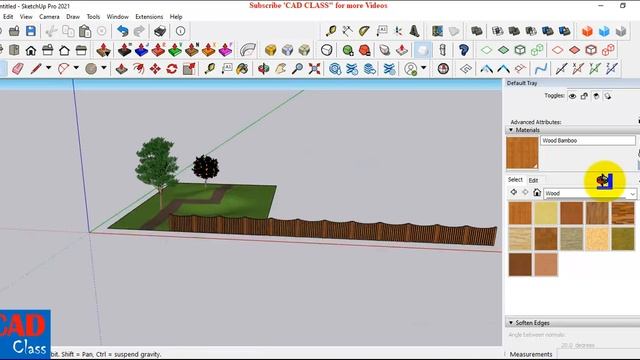Viewport: 640px width, 360px height.
Task: Undo the last action with the blue arrow
Action: 122,31
